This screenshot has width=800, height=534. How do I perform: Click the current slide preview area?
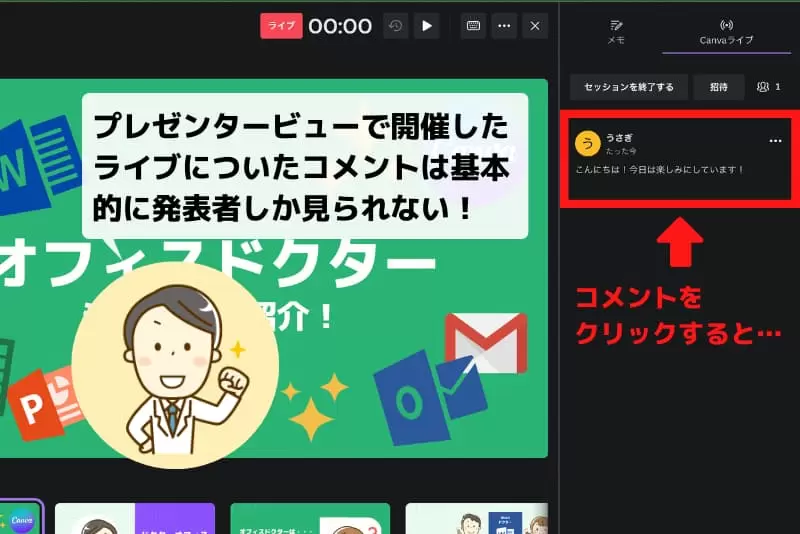(x=274, y=268)
